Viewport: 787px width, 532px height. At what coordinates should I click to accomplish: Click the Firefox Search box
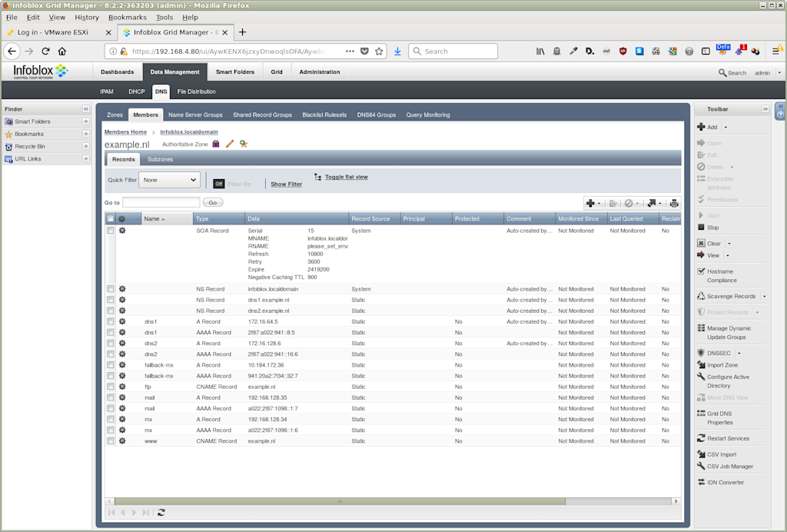coord(453,52)
